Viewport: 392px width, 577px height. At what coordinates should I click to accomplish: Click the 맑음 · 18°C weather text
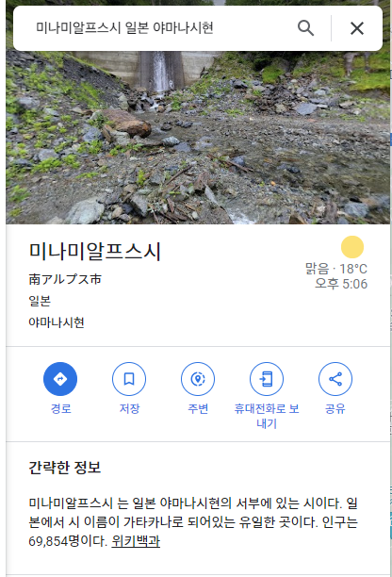(336, 269)
